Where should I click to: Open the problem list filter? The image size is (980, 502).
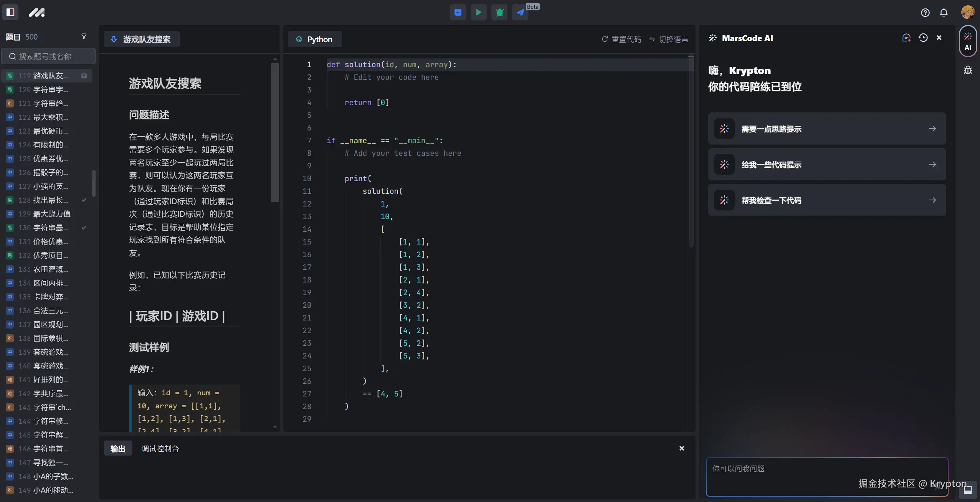pos(84,36)
